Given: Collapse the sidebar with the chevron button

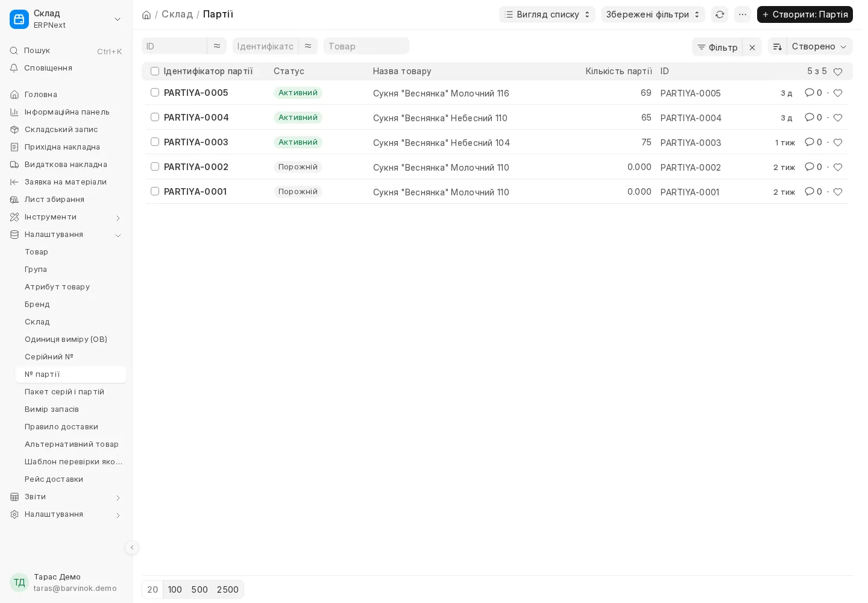Looking at the screenshot, I should [132, 548].
